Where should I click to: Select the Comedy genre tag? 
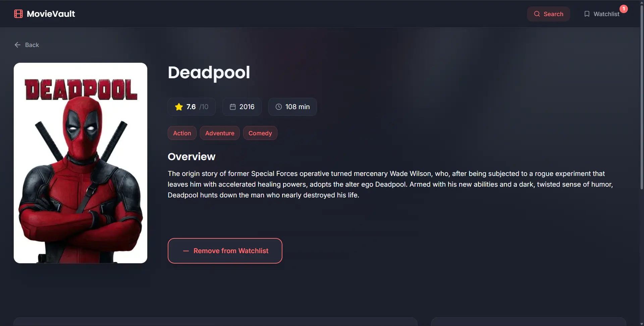click(x=260, y=133)
